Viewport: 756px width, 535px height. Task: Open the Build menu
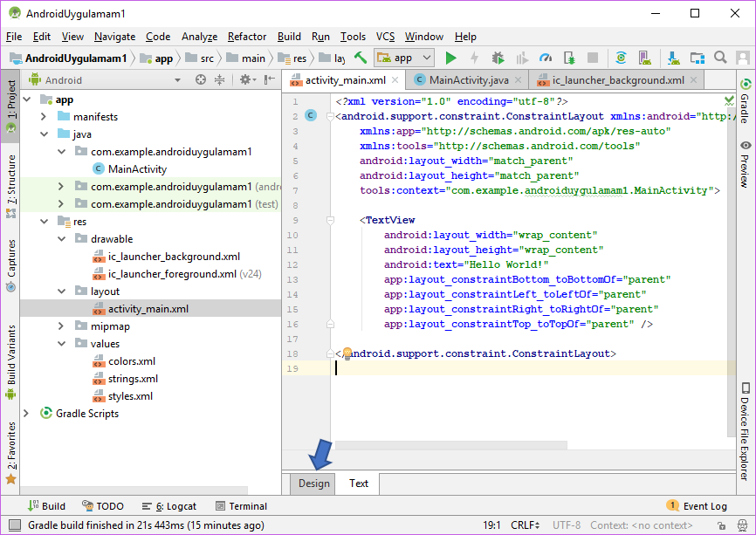pyautogui.click(x=289, y=37)
